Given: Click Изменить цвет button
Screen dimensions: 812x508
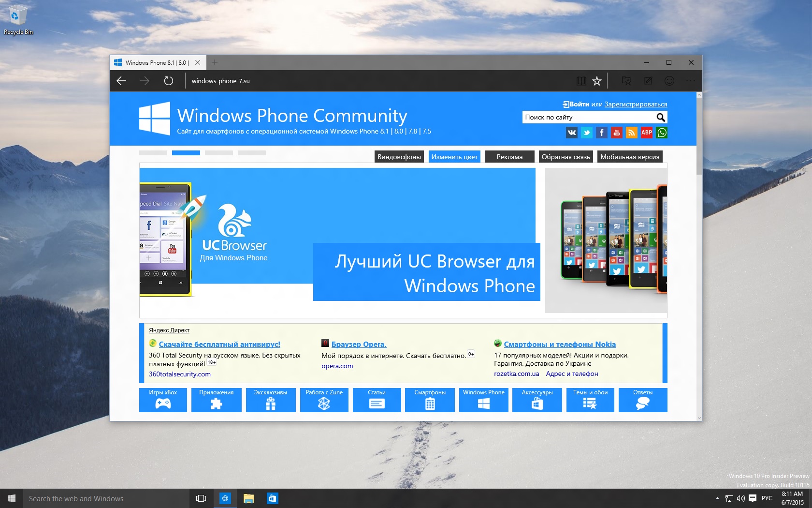Looking at the screenshot, I should (x=454, y=157).
